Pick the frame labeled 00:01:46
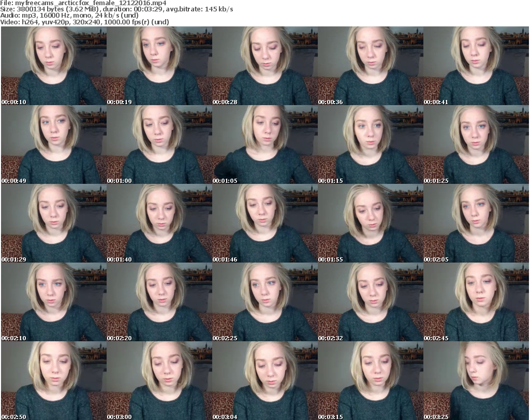The image size is (530, 420). [x=264, y=223]
